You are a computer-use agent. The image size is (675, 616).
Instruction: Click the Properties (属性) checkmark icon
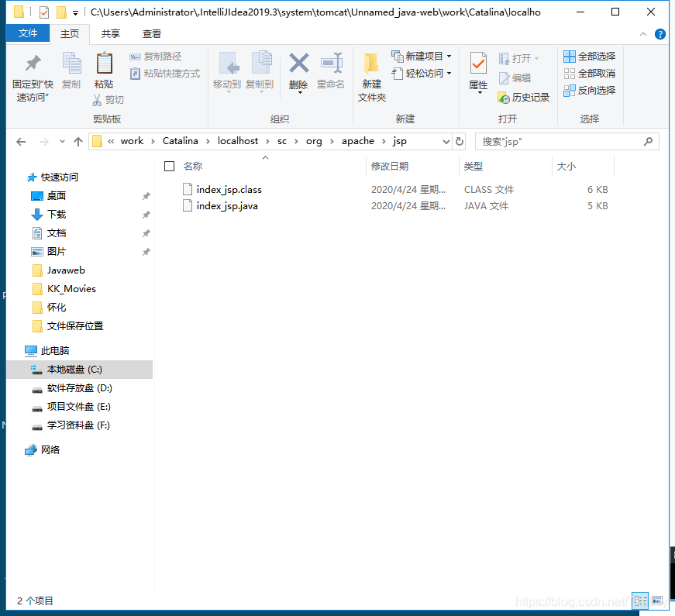point(478,64)
